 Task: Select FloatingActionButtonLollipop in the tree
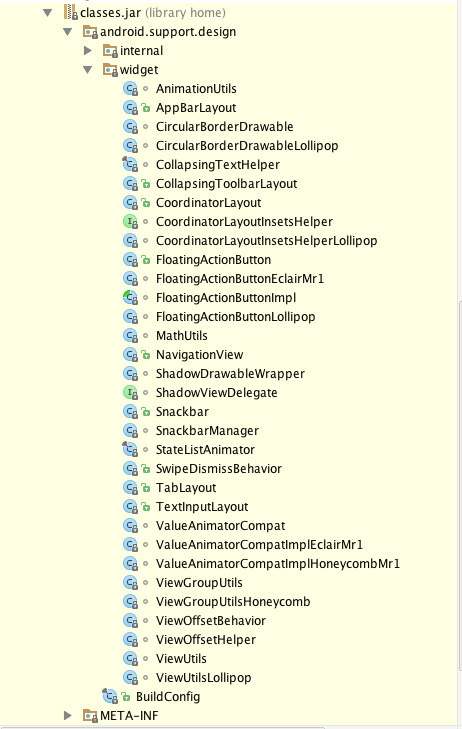pyautogui.click(x=236, y=317)
